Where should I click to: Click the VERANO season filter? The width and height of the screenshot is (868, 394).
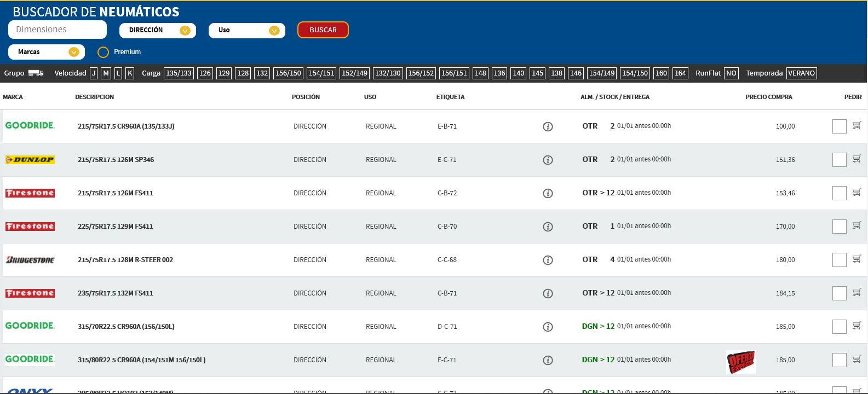[801, 73]
